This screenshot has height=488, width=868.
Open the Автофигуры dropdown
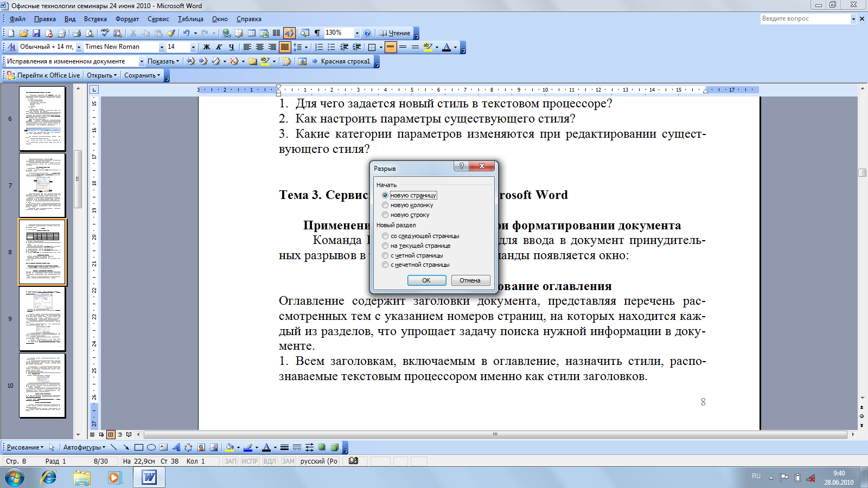coord(84,447)
